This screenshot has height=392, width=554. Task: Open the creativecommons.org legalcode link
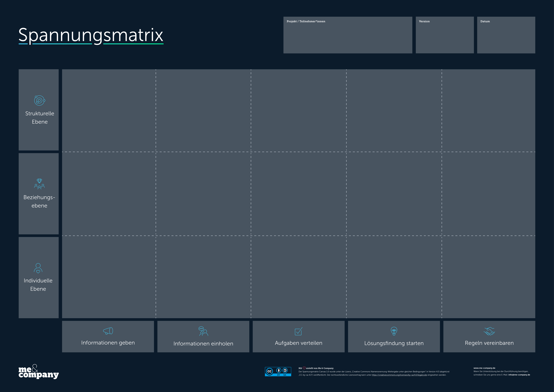399,375
